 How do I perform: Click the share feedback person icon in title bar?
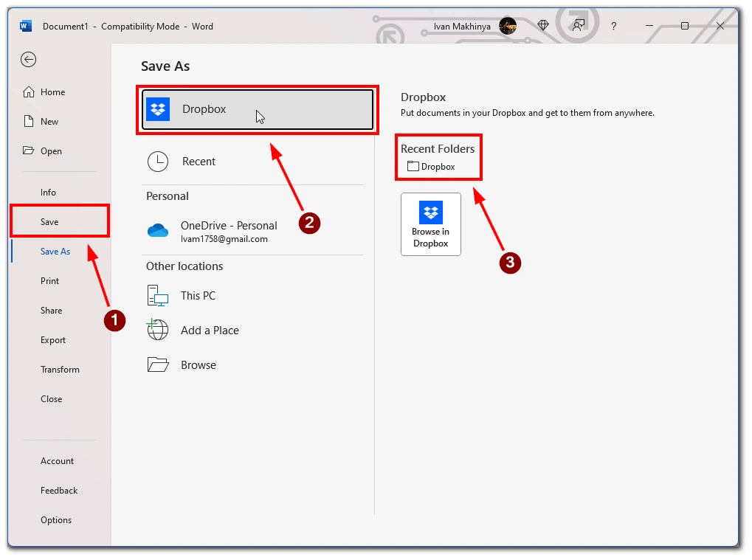(579, 25)
